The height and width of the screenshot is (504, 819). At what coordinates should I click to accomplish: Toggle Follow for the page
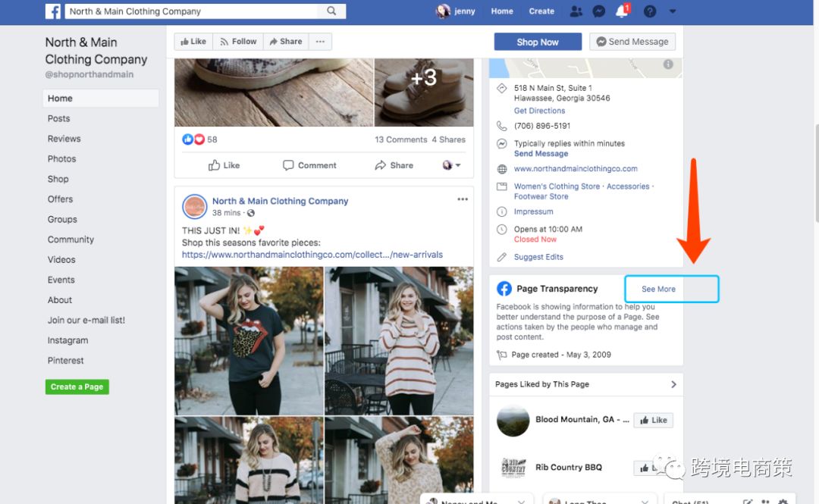click(238, 42)
